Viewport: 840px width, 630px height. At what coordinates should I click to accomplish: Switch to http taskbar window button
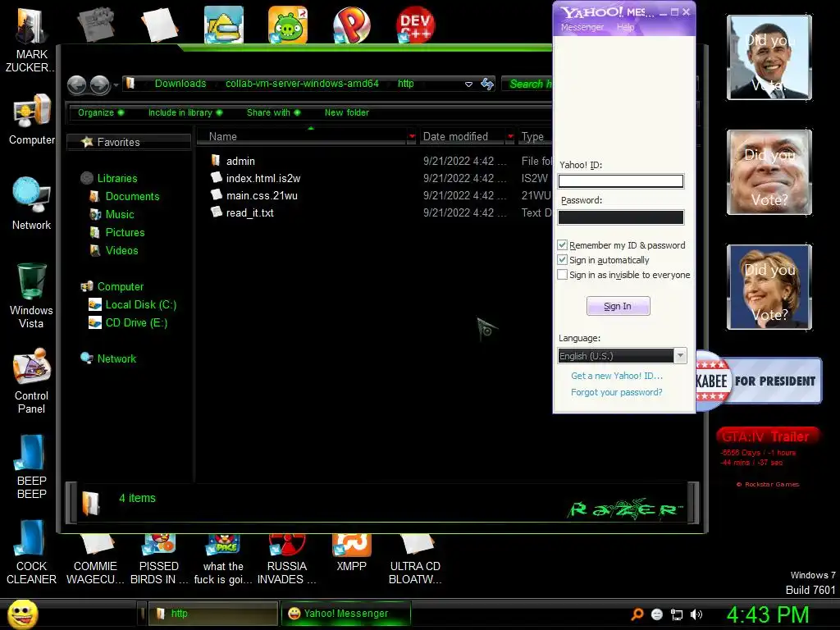(x=212, y=614)
